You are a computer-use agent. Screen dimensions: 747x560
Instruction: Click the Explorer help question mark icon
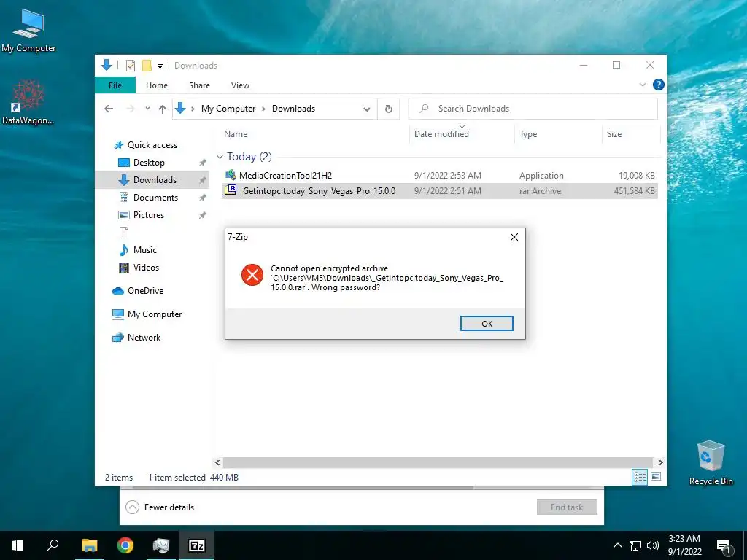click(659, 85)
